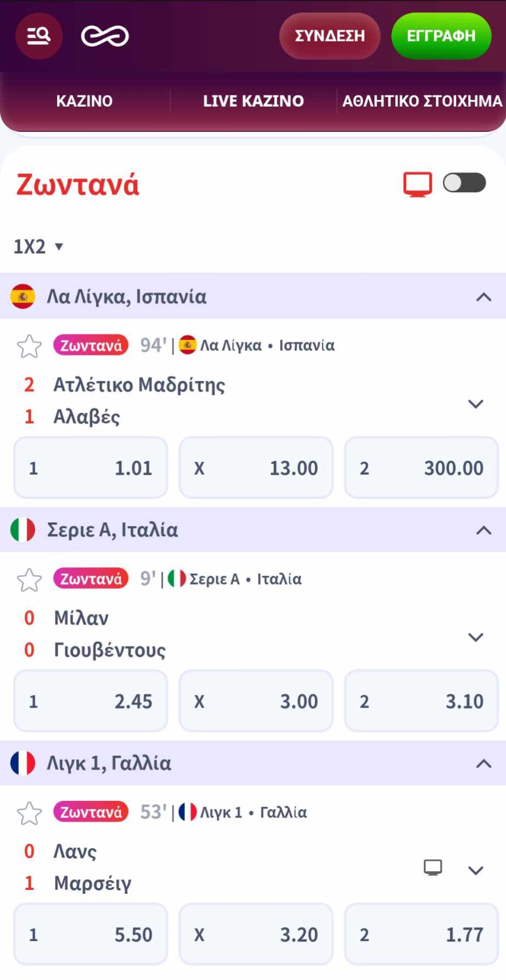Favorite the Ατλέτικο Μαδρίτης match using the star
Screen dimensions: 506x980
[30, 345]
